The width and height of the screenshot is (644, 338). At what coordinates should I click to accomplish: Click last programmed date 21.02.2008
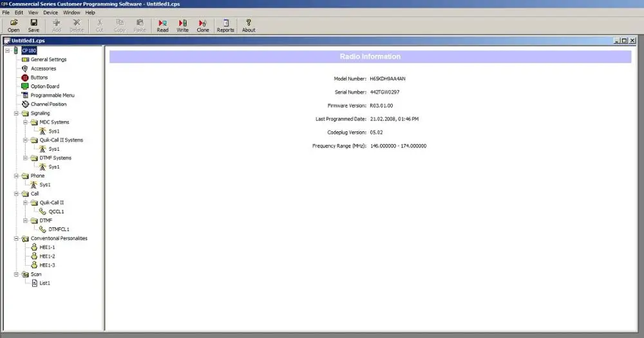[394, 119]
